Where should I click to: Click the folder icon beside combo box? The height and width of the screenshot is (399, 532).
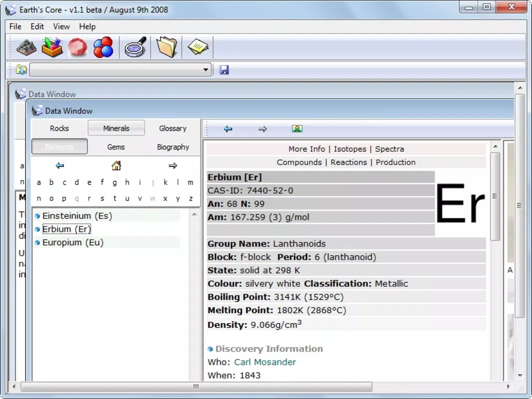[21, 70]
